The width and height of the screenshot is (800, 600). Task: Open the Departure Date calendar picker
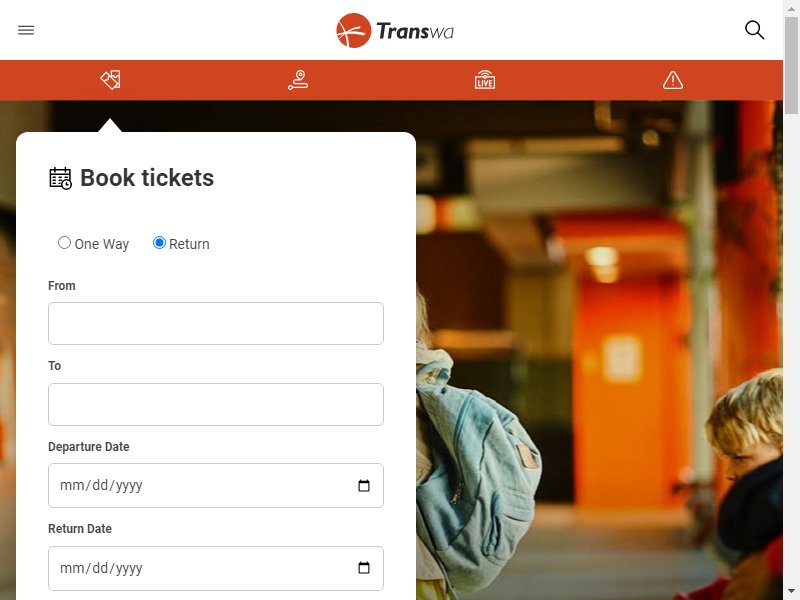point(364,486)
